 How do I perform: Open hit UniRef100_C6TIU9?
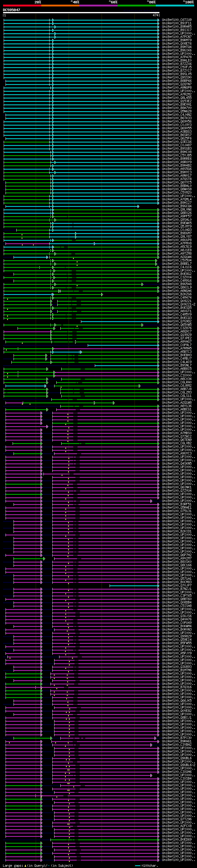tap(177, 20)
